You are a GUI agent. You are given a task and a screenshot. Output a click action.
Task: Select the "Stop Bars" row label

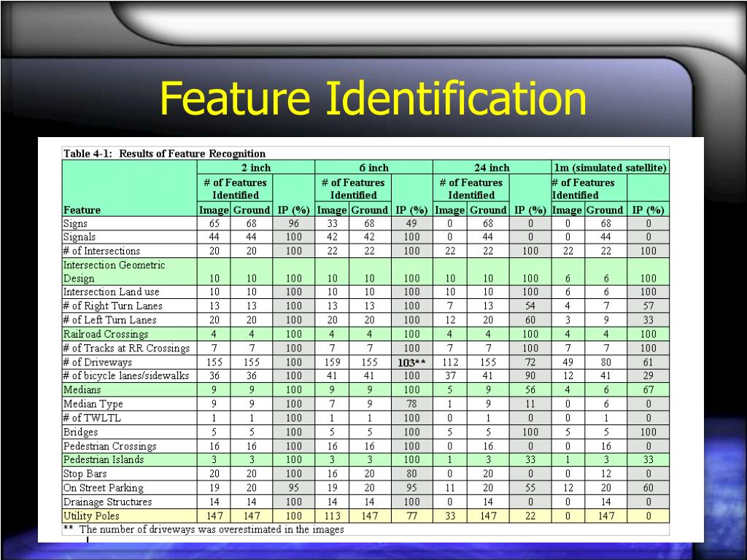[x=85, y=474]
